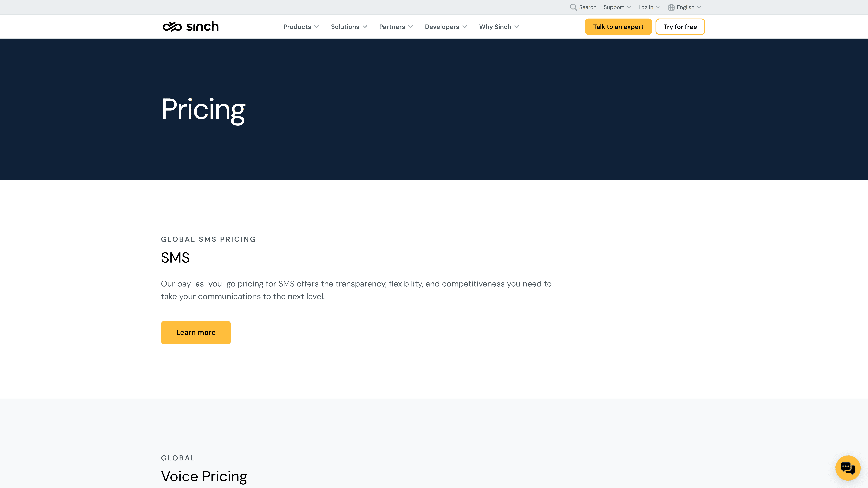Click Learn more under SMS

(x=196, y=332)
